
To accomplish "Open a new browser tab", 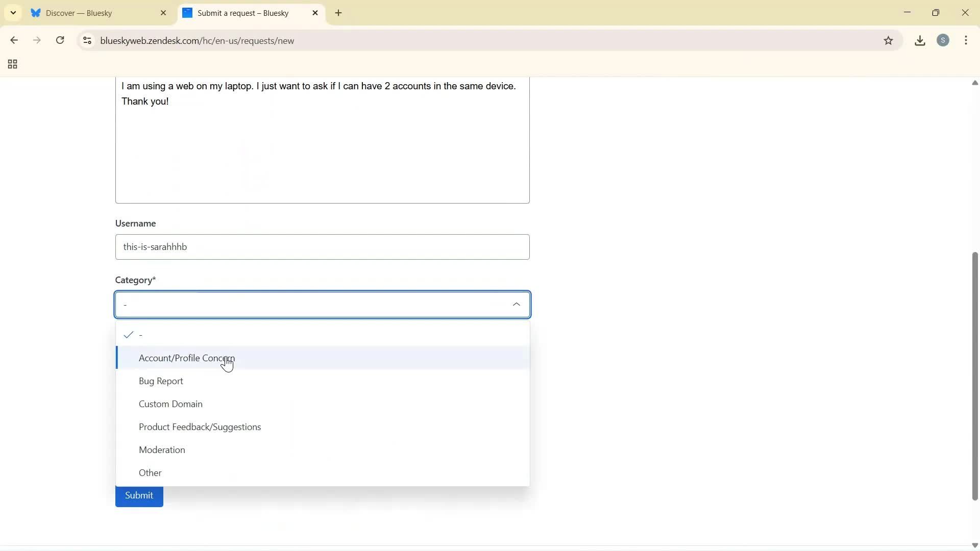I will [x=339, y=13].
